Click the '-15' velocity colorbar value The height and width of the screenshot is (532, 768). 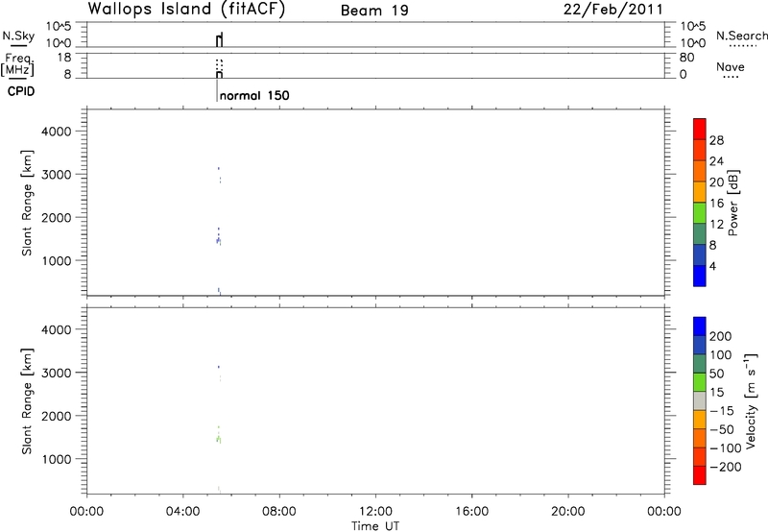point(722,411)
